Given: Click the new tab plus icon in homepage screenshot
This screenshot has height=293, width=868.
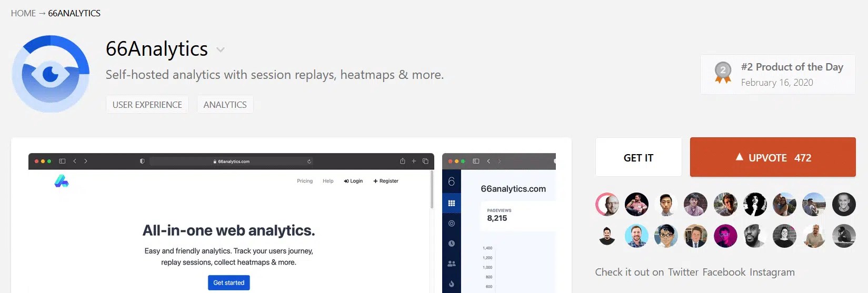Looking at the screenshot, I should click(x=414, y=161).
